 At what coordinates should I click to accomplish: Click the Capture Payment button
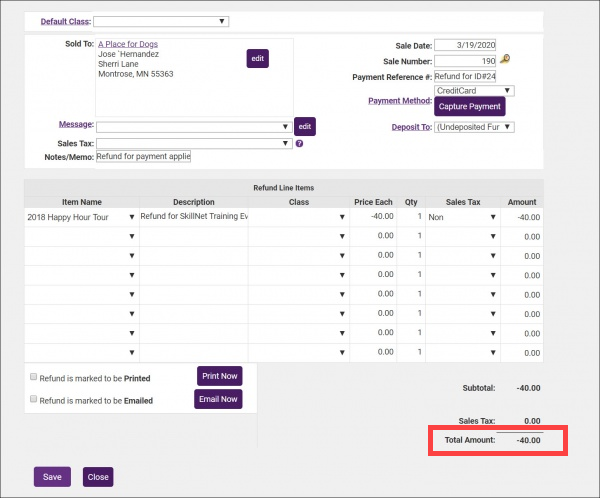(x=469, y=106)
